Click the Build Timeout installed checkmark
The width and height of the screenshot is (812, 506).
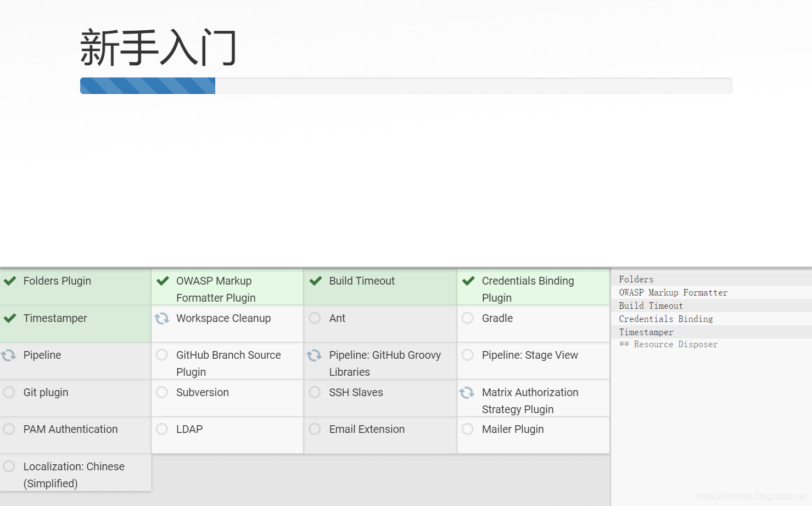point(316,281)
